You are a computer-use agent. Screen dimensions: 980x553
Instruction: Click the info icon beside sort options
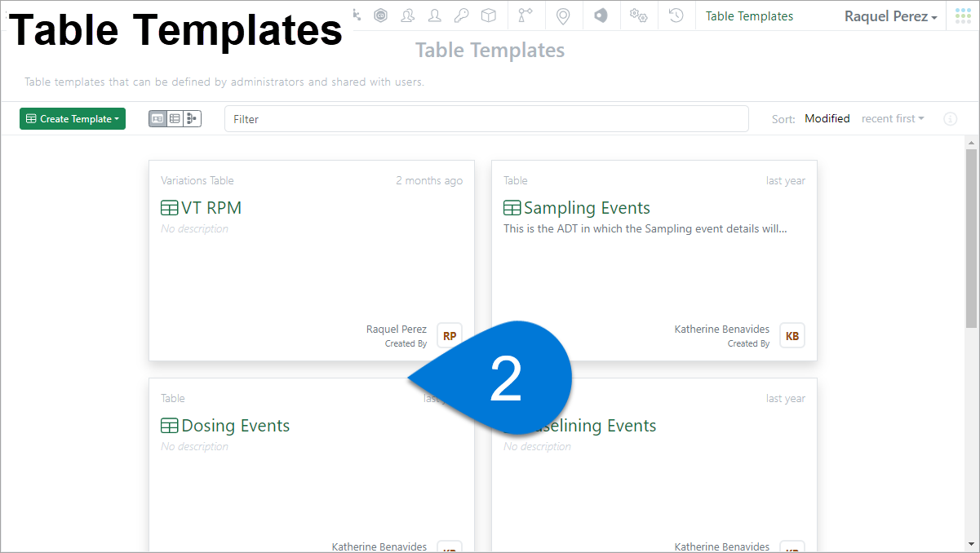(x=950, y=119)
